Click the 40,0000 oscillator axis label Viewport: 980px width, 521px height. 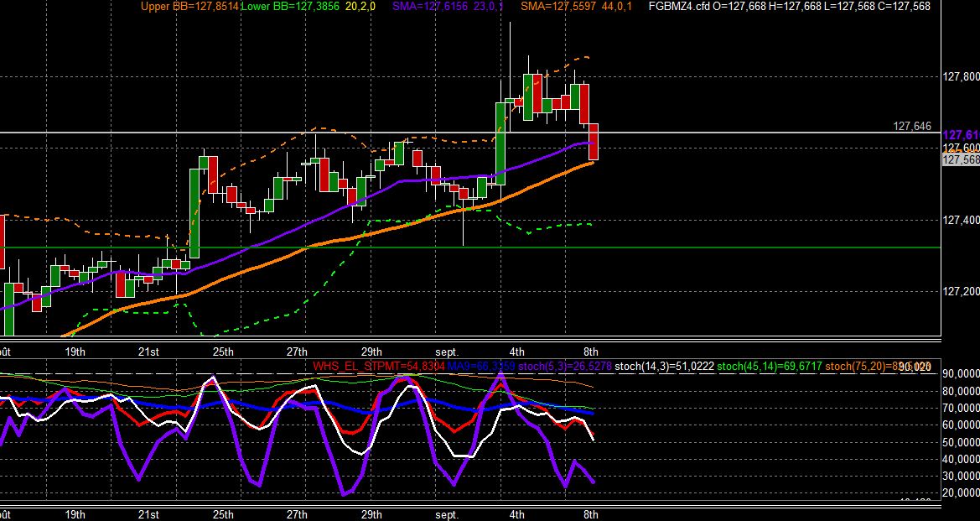(961, 458)
